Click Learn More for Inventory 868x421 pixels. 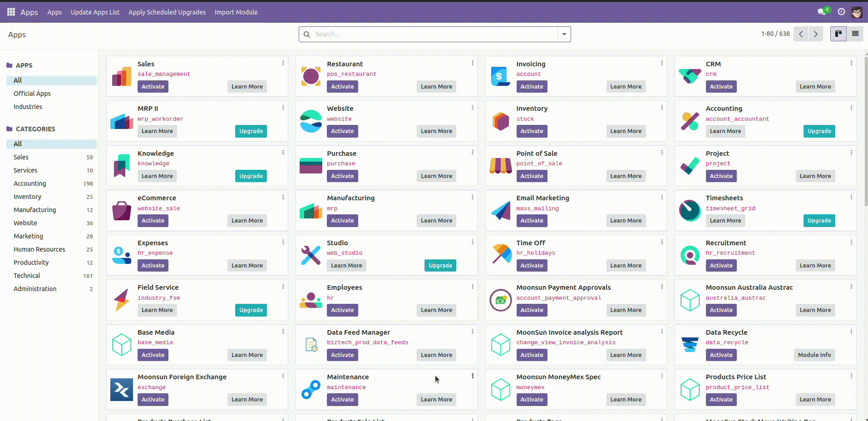[x=626, y=131]
